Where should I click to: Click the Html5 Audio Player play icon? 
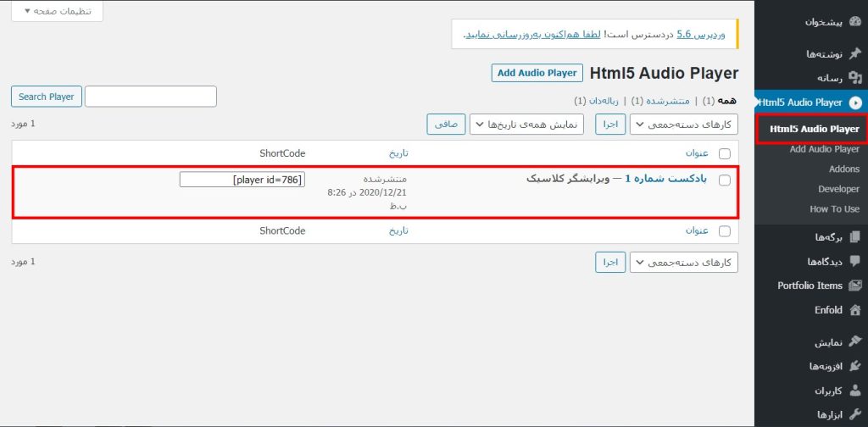click(856, 103)
